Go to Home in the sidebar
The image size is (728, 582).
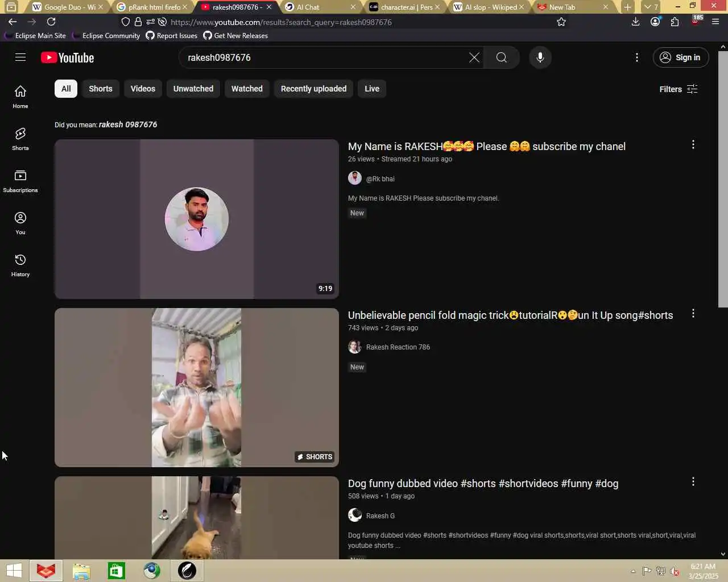[20, 97]
